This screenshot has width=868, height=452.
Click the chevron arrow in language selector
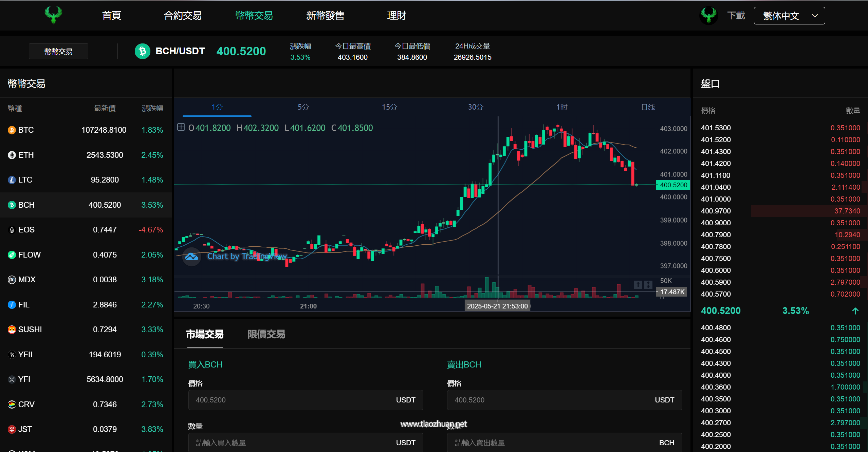[815, 16]
